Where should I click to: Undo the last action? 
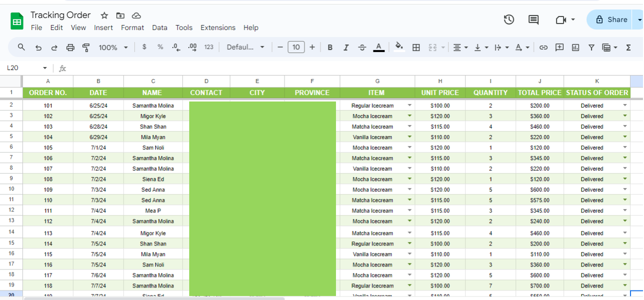coord(38,47)
